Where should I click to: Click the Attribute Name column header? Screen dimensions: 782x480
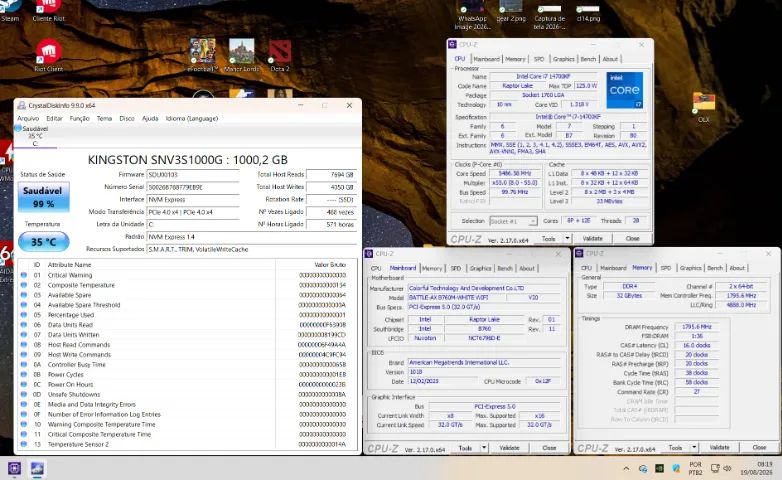160,264
